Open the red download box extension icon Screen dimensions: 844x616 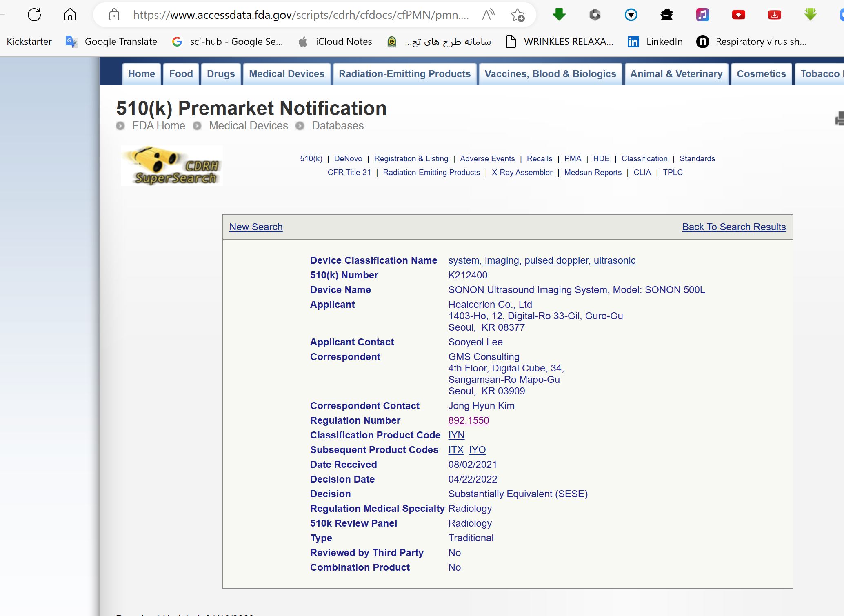[x=774, y=15]
